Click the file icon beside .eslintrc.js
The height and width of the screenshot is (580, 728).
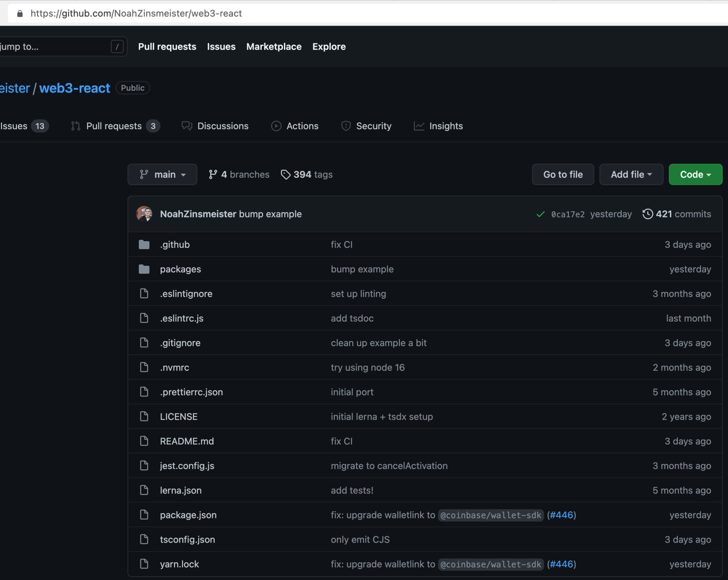click(144, 318)
